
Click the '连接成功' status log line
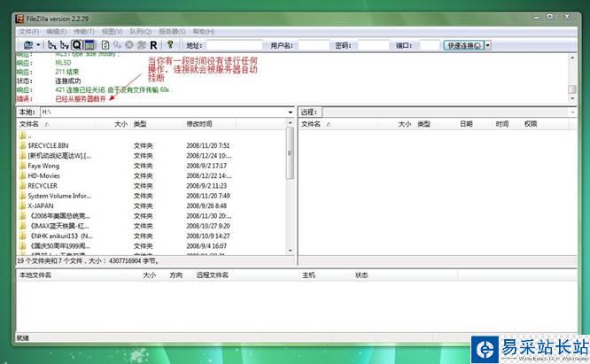click(x=67, y=81)
